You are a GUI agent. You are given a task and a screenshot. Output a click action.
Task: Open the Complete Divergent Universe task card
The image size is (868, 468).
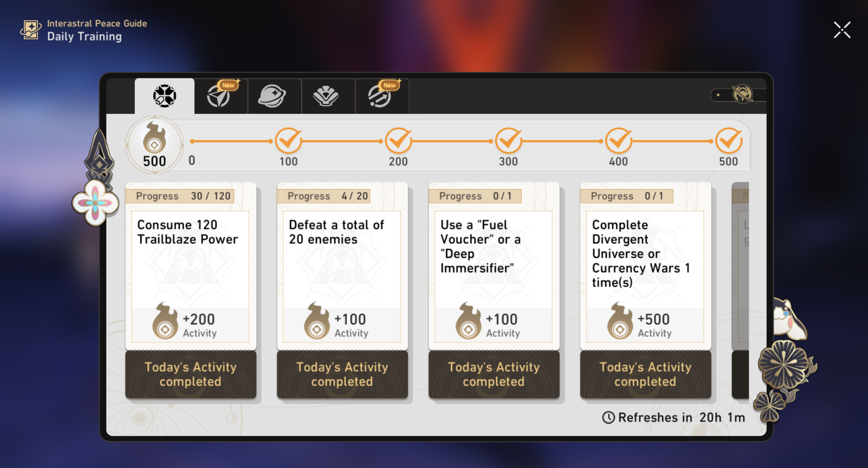click(645, 266)
